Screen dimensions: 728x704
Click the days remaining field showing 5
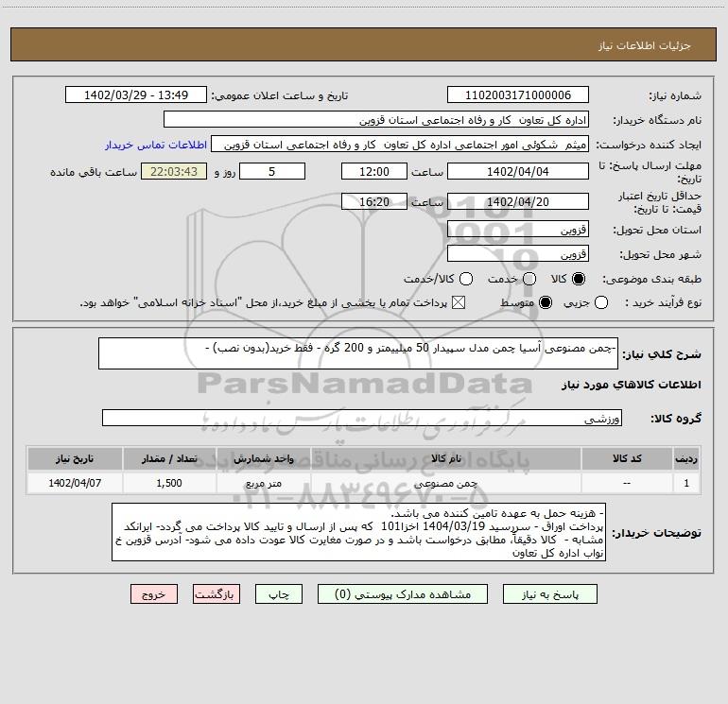click(272, 171)
